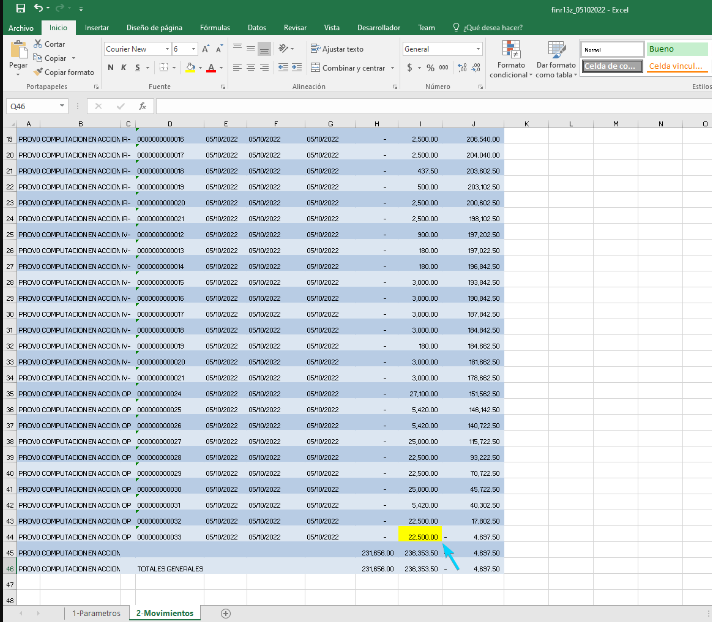Viewport: 712px width, 622px height.
Task: Increase font size with the large A icon
Action: click(205, 49)
